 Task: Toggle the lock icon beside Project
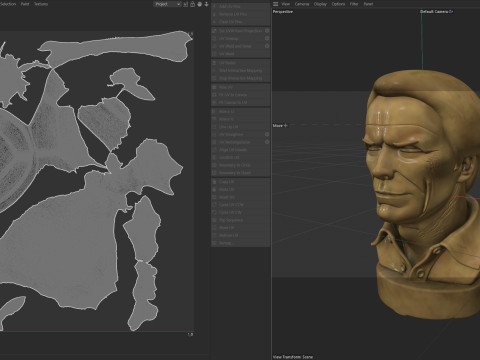click(192, 4)
